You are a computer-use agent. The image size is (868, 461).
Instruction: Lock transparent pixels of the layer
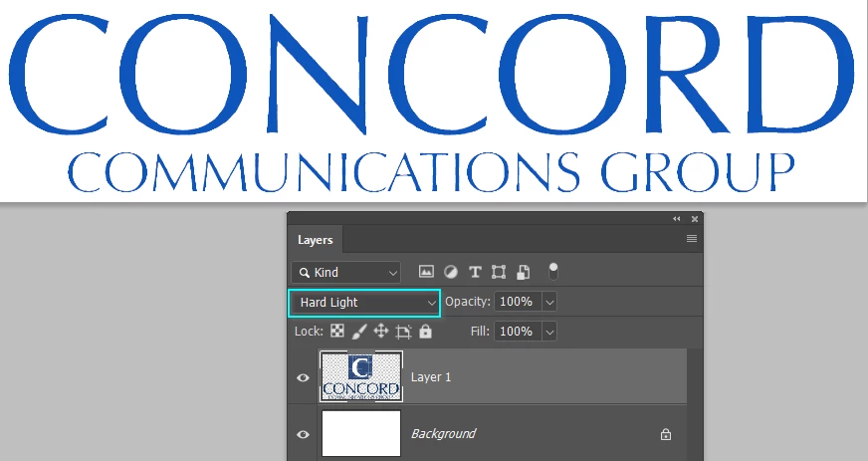(337, 331)
